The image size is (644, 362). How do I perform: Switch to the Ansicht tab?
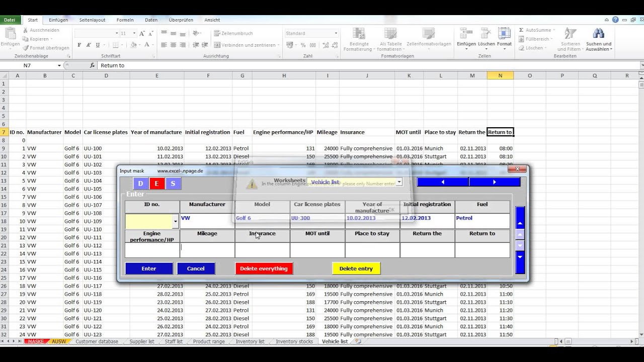(x=212, y=20)
